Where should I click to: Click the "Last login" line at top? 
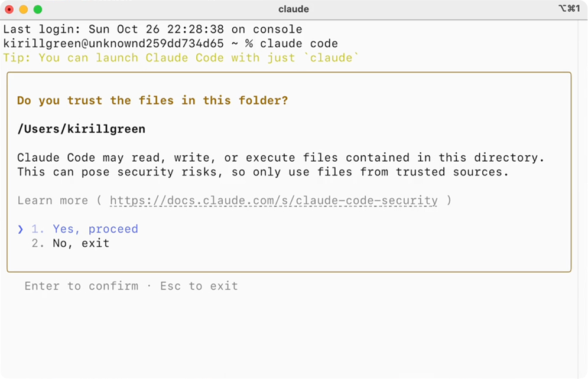(152, 30)
